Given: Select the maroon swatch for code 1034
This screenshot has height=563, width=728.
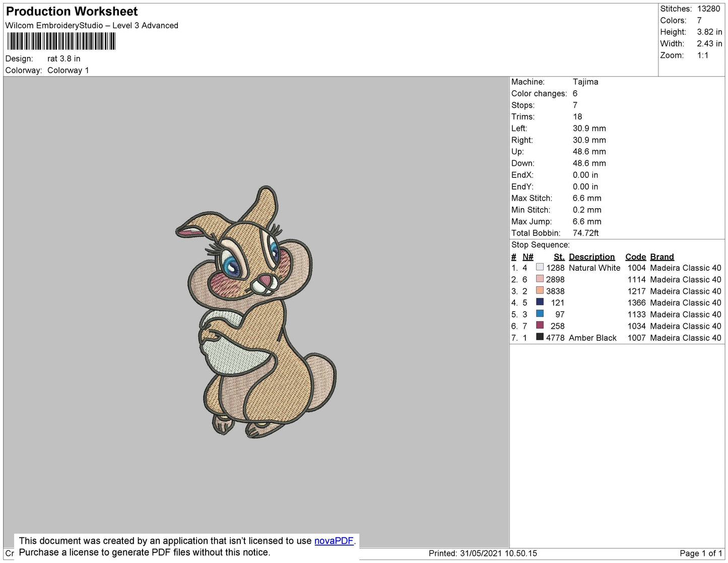Looking at the screenshot, I should pos(540,325).
